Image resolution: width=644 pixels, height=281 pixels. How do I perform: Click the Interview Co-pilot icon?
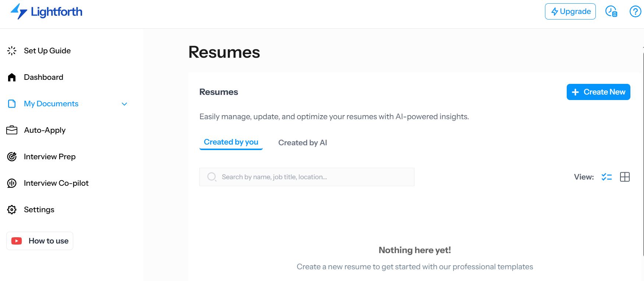click(12, 183)
